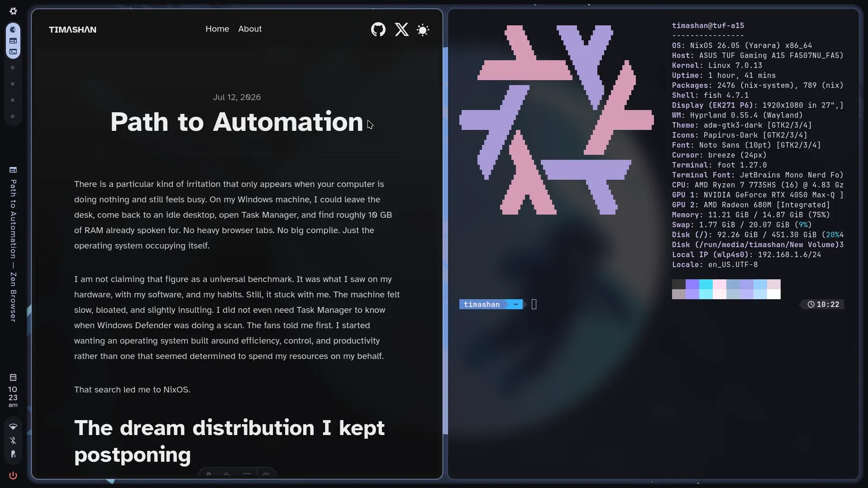Click the dark gray swatch in terminal palette
This screenshot has width=868, height=488.
click(679, 284)
